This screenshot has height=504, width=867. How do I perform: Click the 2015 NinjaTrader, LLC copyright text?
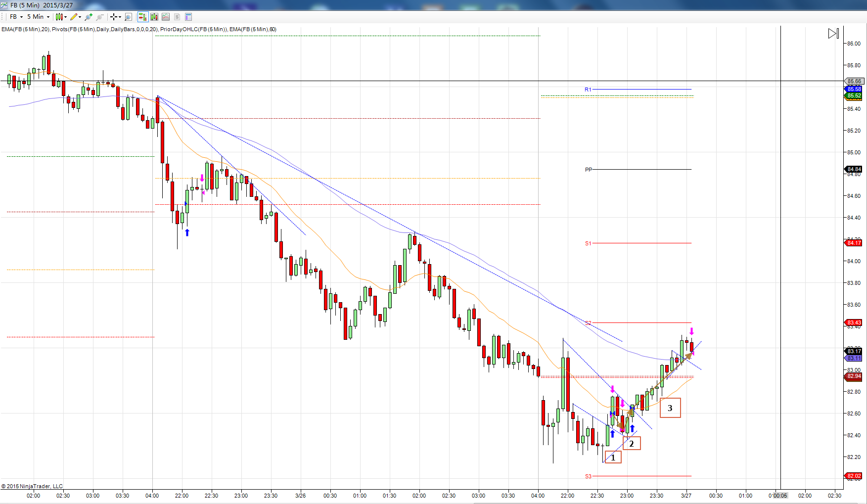[32, 486]
